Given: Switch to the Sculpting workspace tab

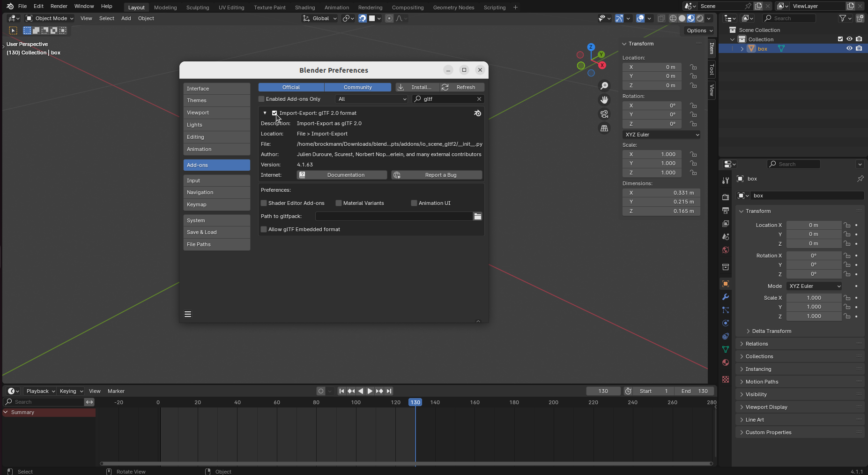Looking at the screenshot, I should coord(198,8).
